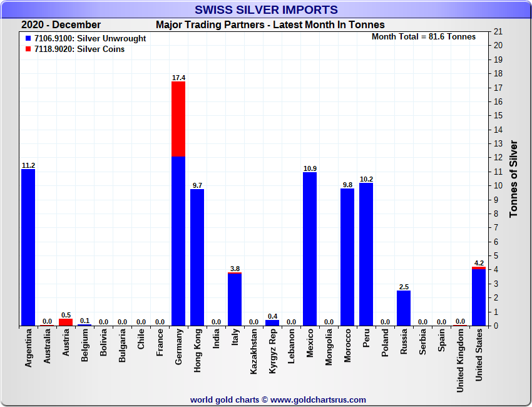Select the Italy bar
532x407 pixels.
[235, 299]
